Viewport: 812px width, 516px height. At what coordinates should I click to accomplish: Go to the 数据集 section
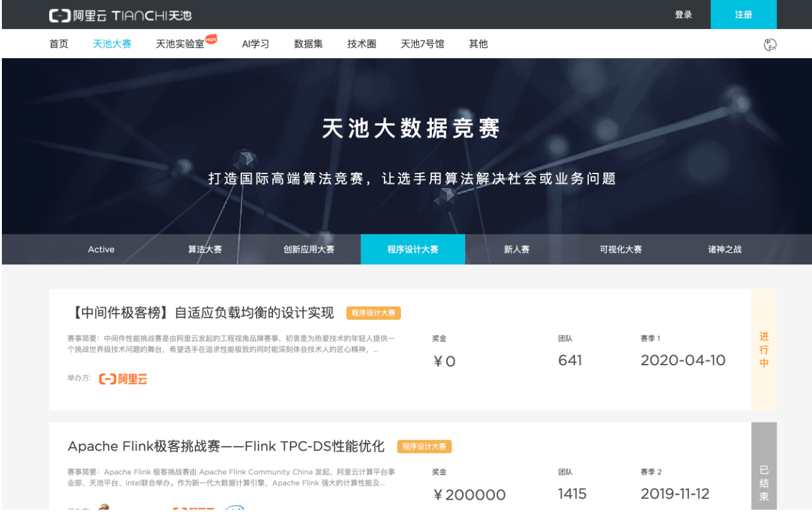tap(308, 44)
